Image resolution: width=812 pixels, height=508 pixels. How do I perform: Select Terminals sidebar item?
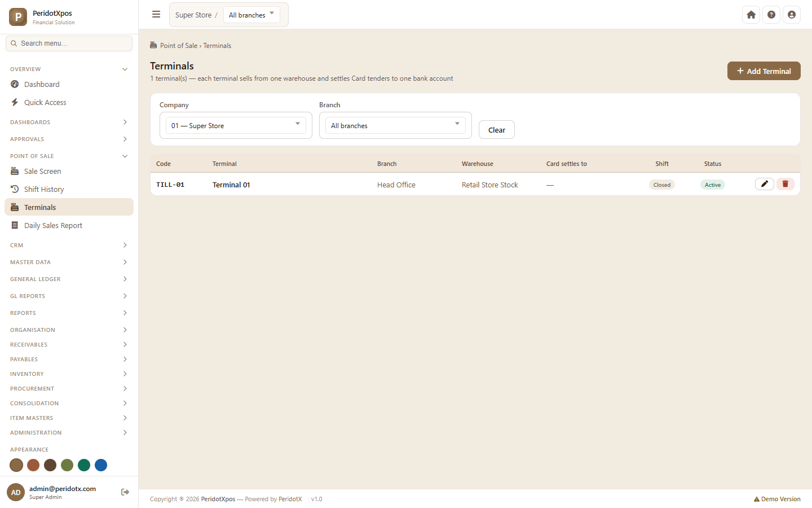click(x=69, y=207)
